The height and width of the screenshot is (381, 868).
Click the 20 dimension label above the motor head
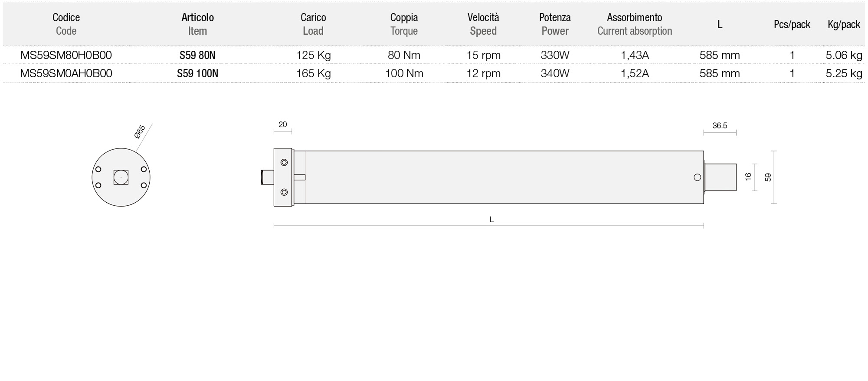click(x=283, y=125)
